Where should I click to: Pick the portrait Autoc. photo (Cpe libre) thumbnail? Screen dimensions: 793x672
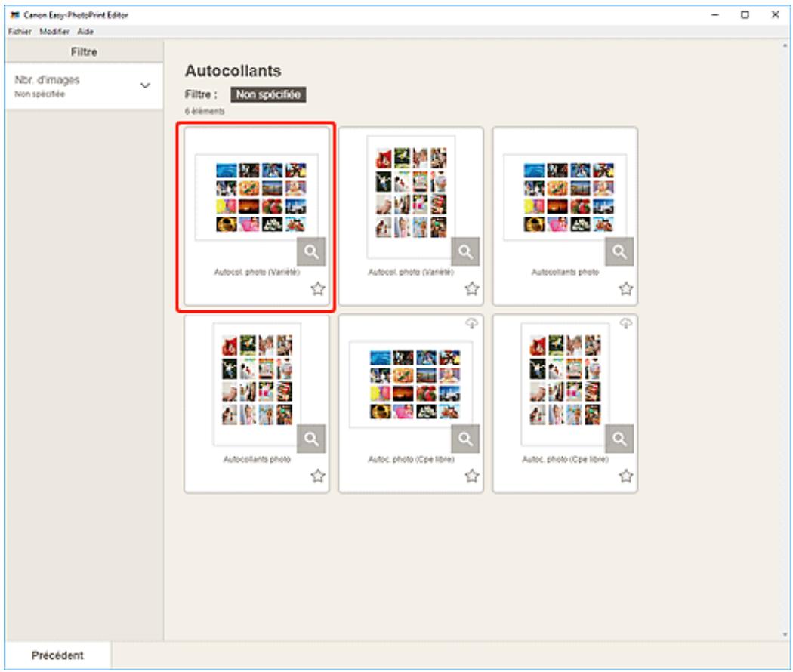565,384
